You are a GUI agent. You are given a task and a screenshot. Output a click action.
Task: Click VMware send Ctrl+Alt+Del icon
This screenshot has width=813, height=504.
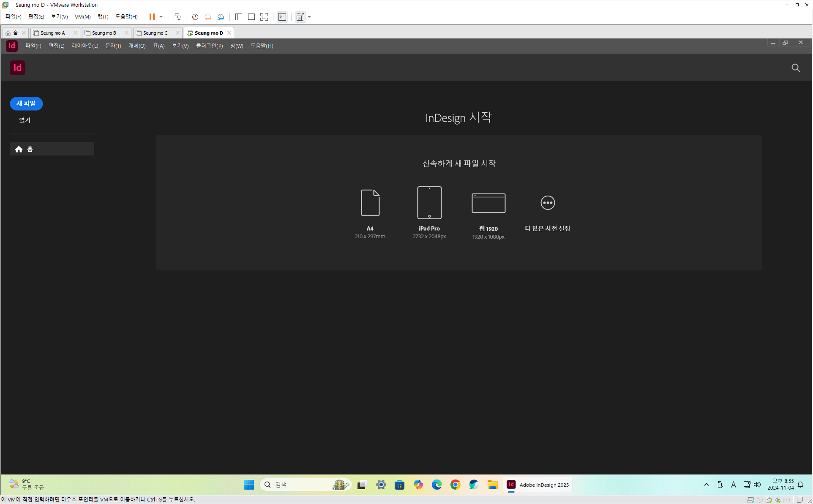click(x=177, y=17)
